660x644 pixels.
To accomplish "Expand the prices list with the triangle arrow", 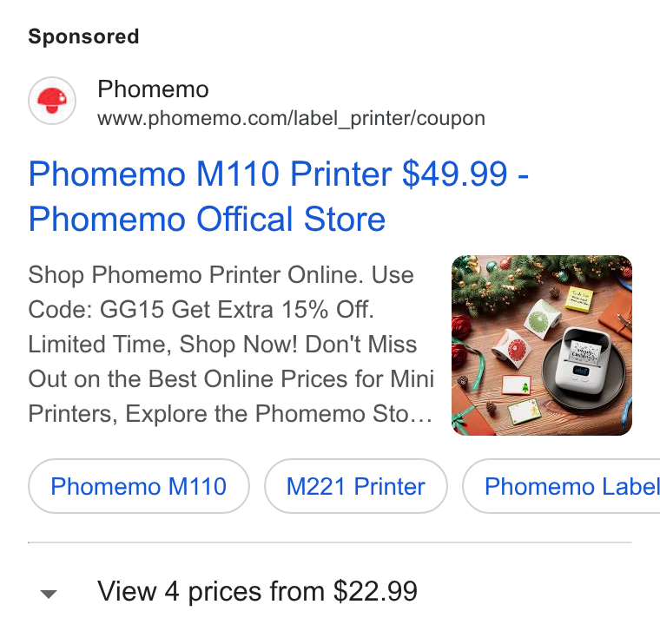I will 49,594.
